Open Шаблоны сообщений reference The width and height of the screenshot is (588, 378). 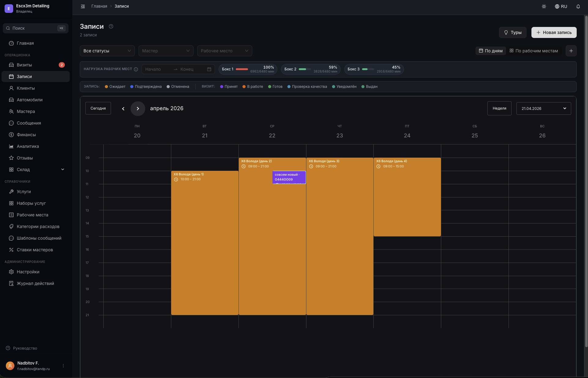(x=36, y=238)
